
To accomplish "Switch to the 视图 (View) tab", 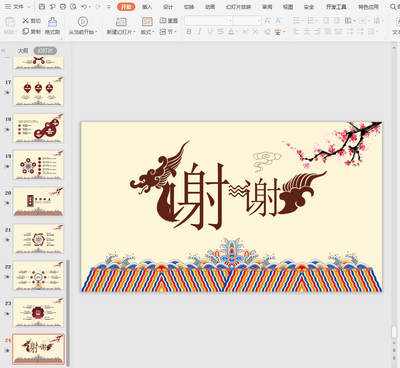I will (288, 7).
